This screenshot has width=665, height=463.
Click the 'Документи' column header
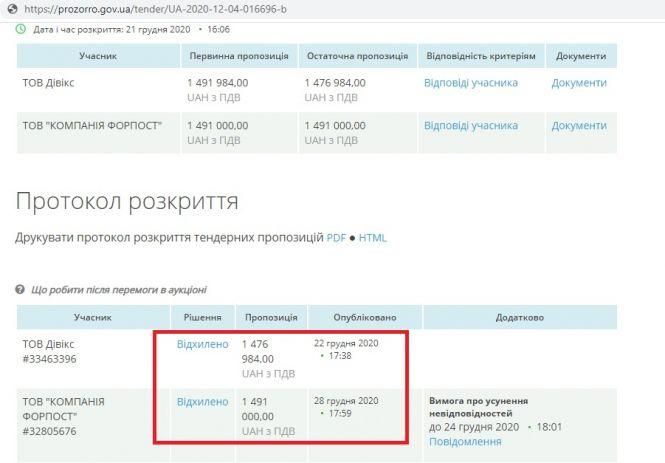(581, 56)
